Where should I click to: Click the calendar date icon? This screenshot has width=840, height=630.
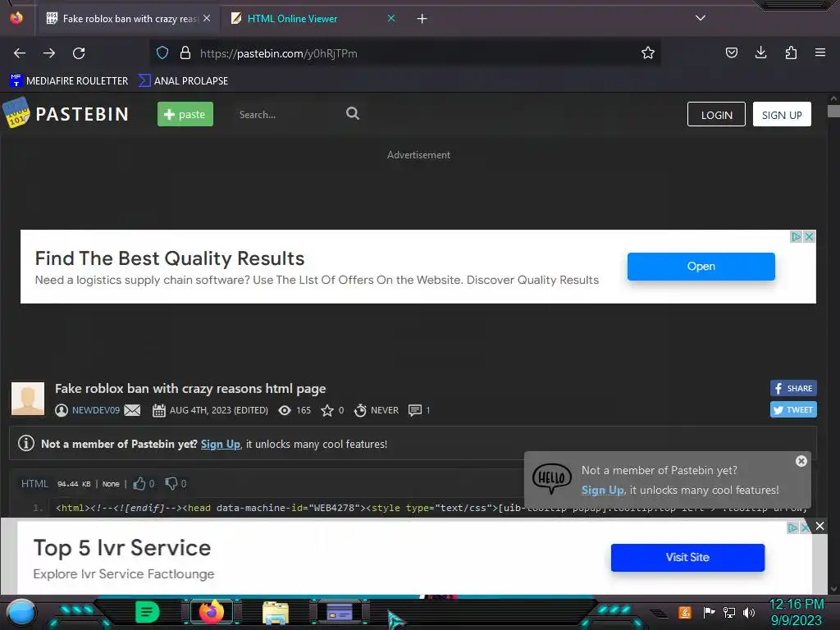point(158,410)
